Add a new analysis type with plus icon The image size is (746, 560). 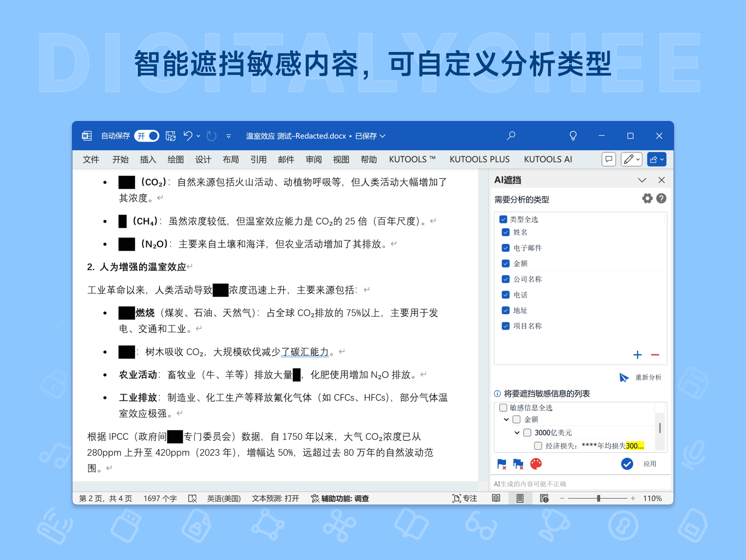[637, 355]
